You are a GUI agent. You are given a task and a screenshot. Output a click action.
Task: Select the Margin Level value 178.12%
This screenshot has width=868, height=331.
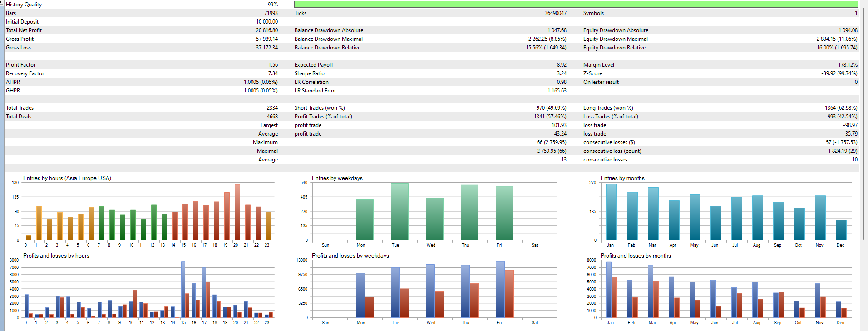tap(848, 65)
